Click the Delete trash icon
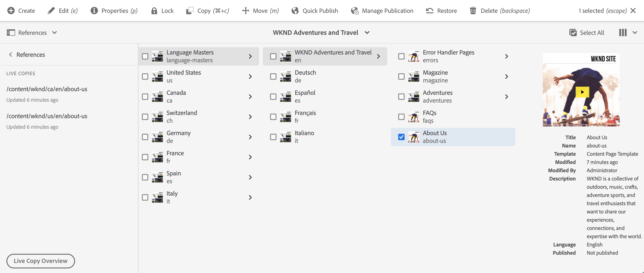The width and height of the screenshot is (644, 273). click(473, 11)
